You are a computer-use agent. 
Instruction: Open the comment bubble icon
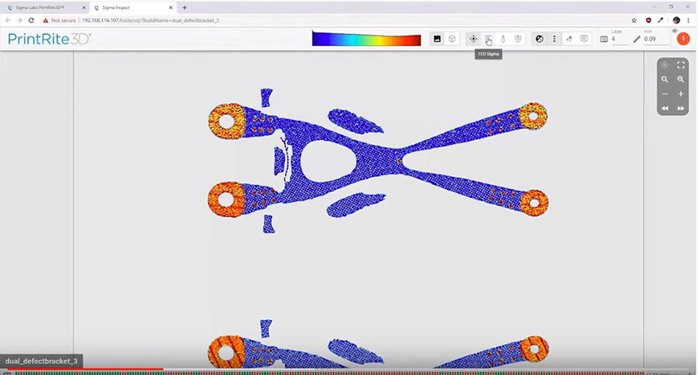(584, 39)
